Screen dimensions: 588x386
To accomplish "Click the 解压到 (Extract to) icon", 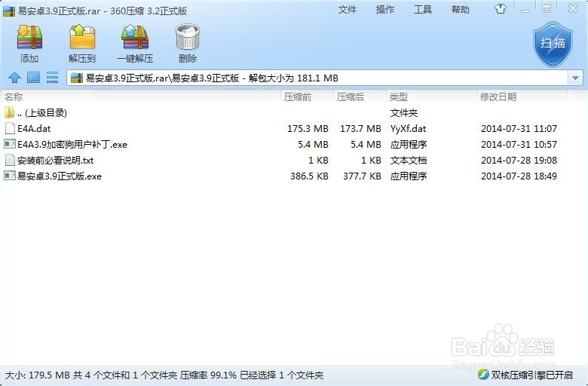I will [82, 37].
